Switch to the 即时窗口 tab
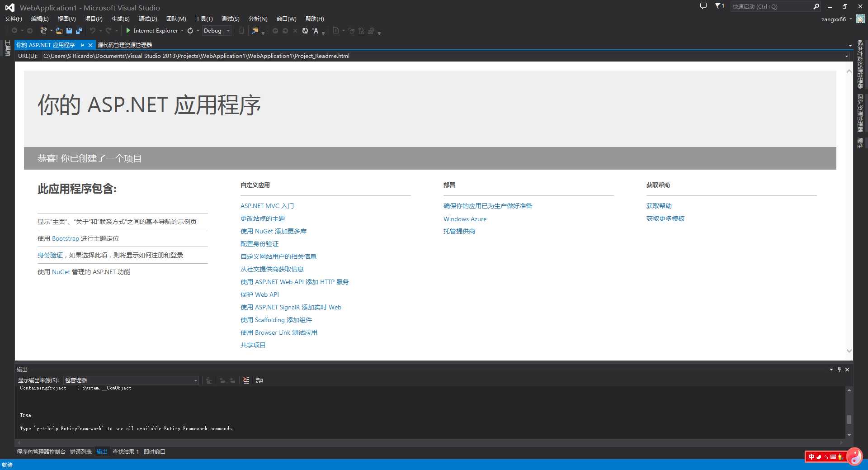Viewport: 868px width, 470px height. [x=155, y=451]
